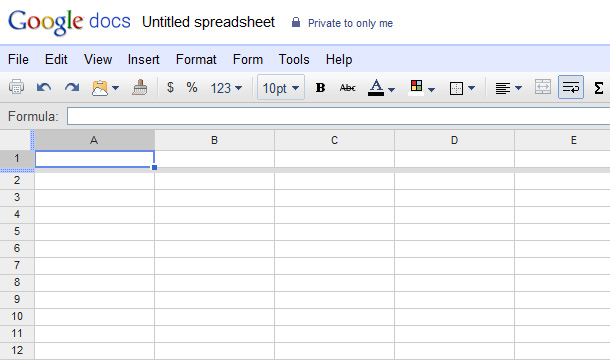Select row 5 header
Screen dimensions: 610x360
(17, 232)
